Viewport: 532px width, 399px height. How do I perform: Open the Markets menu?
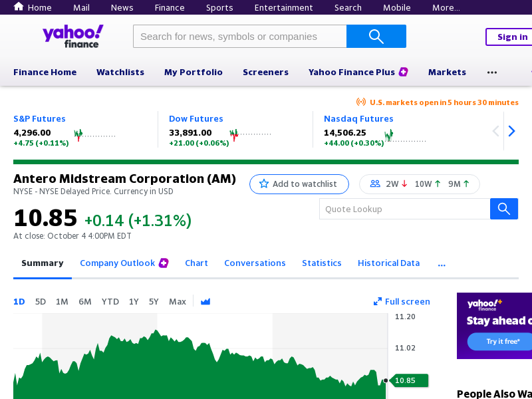click(x=447, y=72)
